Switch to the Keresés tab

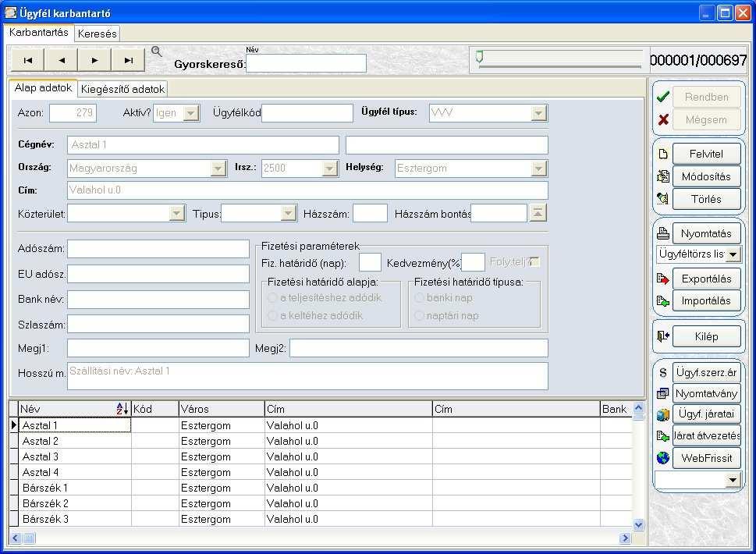[97, 34]
